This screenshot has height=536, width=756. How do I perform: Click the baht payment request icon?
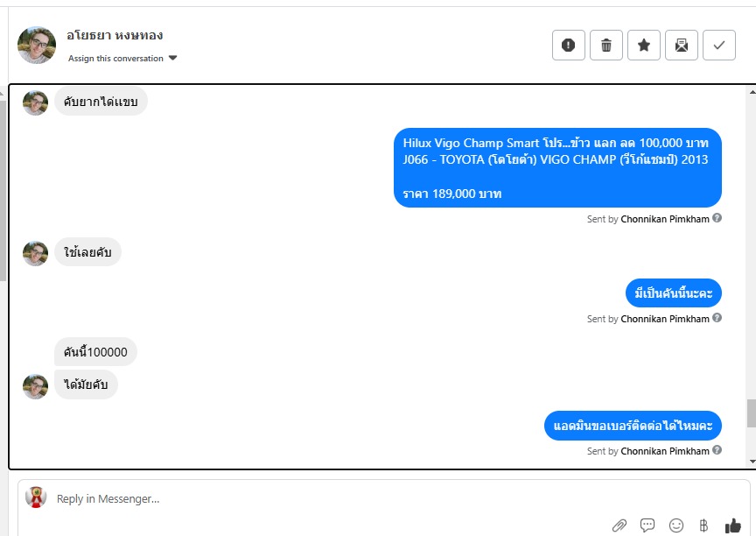coord(703,525)
